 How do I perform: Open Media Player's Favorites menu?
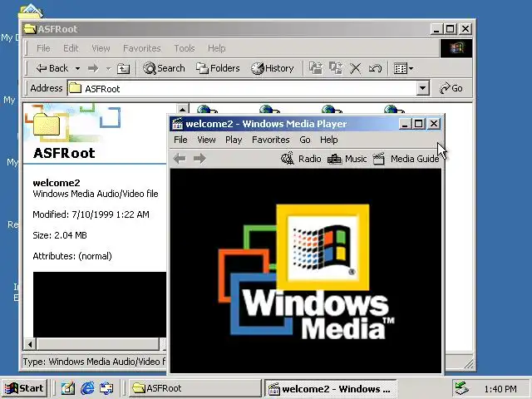point(270,140)
